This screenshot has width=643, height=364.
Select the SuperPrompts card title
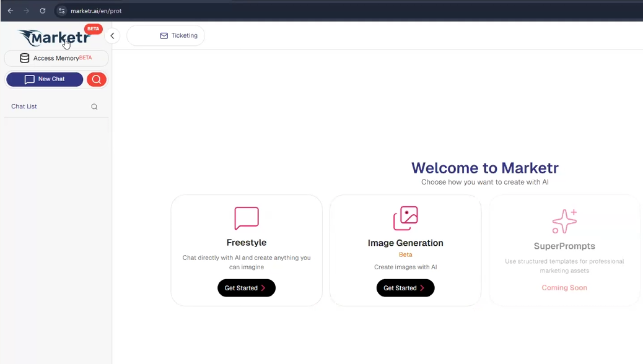pyautogui.click(x=564, y=246)
